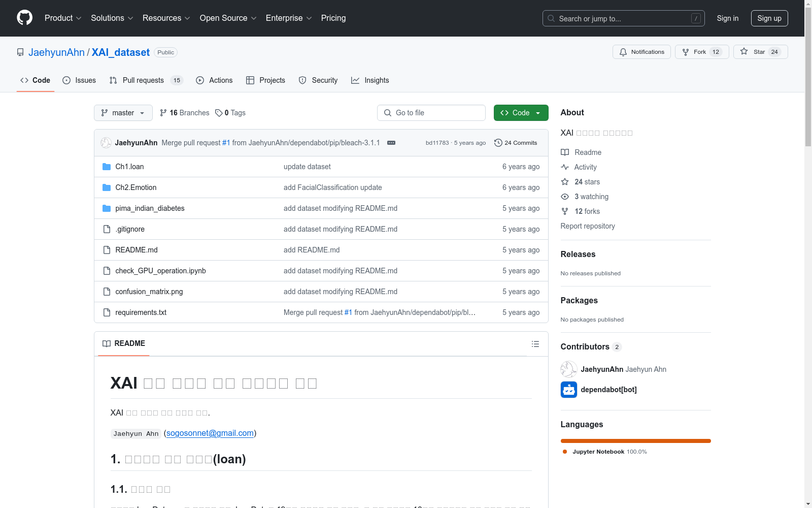Click the Search or jump to field

click(624, 18)
